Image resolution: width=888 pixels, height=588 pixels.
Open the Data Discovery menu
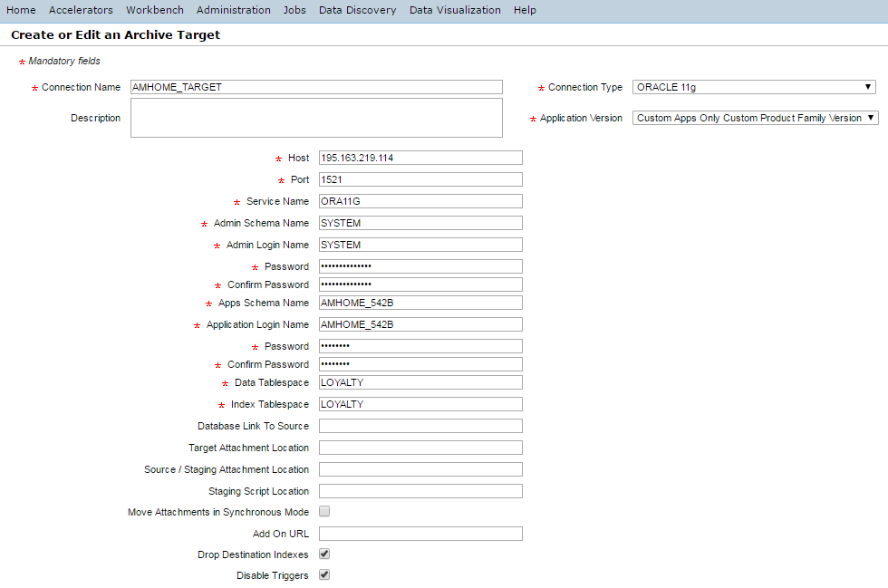point(357,10)
